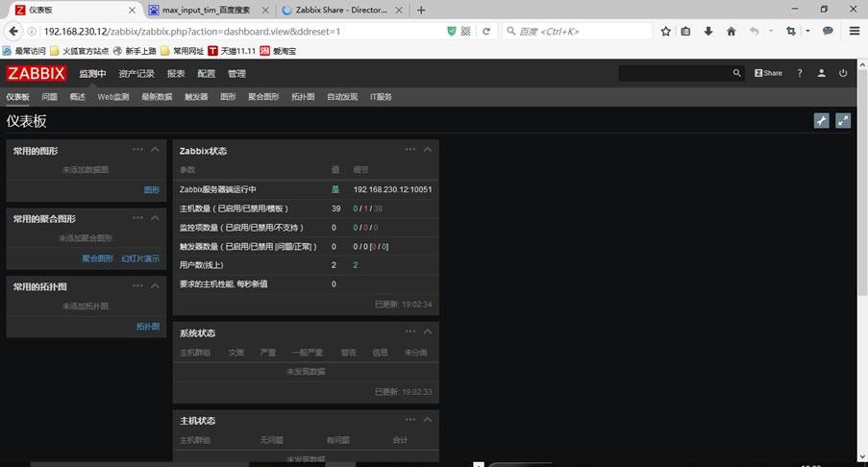The width and height of the screenshot is (868, 467).
Task: Follow the 拓扑图 link in 常用的拓扑图 widget
Action: (x=148, y=327)
